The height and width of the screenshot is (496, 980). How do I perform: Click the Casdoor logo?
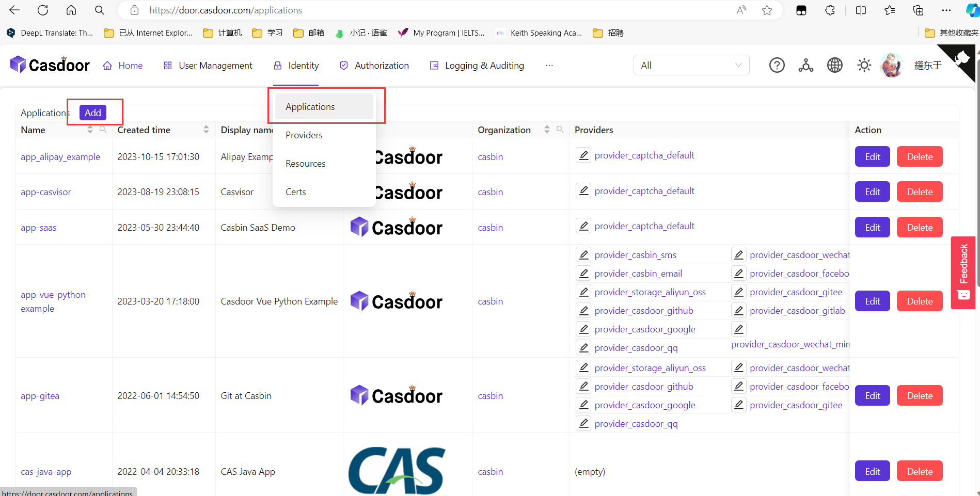click(x=49, y=65)
